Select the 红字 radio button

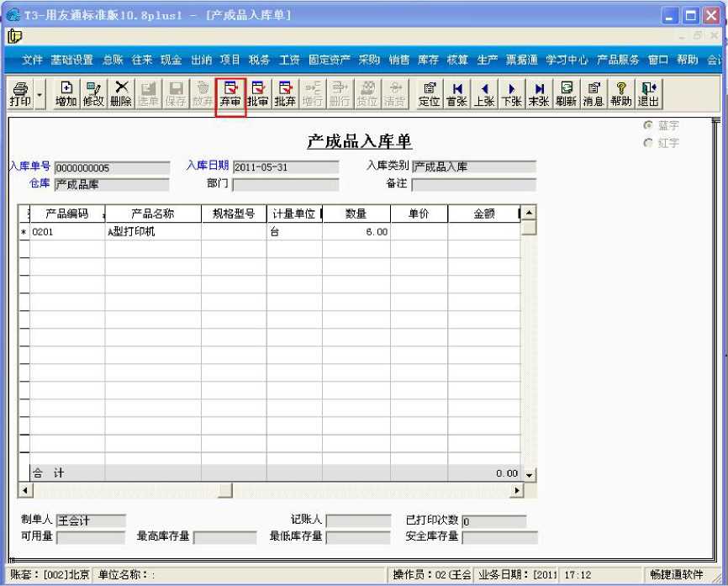point(648,143)
